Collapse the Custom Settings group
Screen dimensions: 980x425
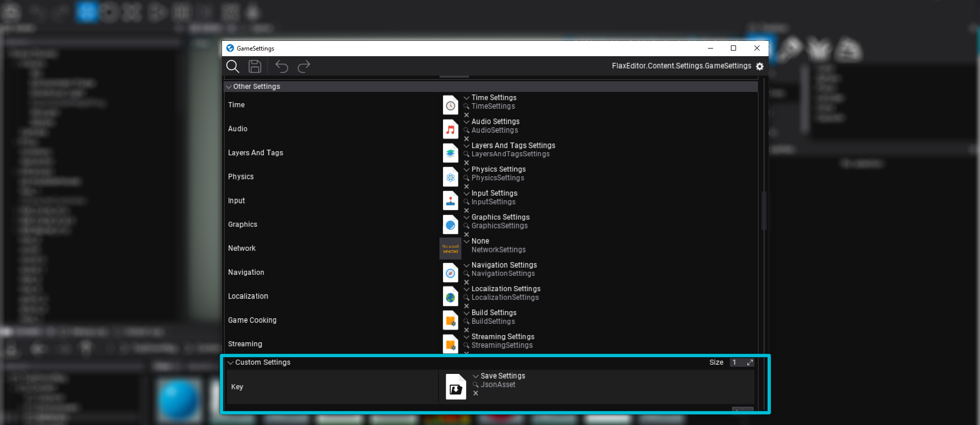[231, 363]
